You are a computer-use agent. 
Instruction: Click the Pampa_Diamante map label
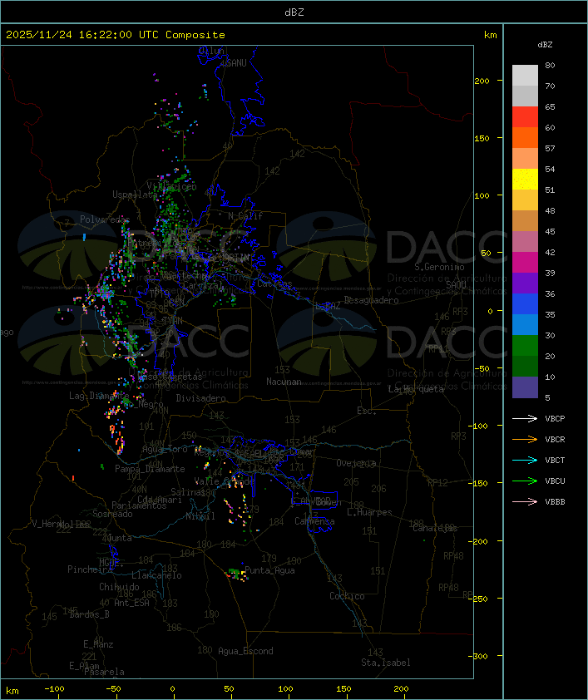(150, 469)
